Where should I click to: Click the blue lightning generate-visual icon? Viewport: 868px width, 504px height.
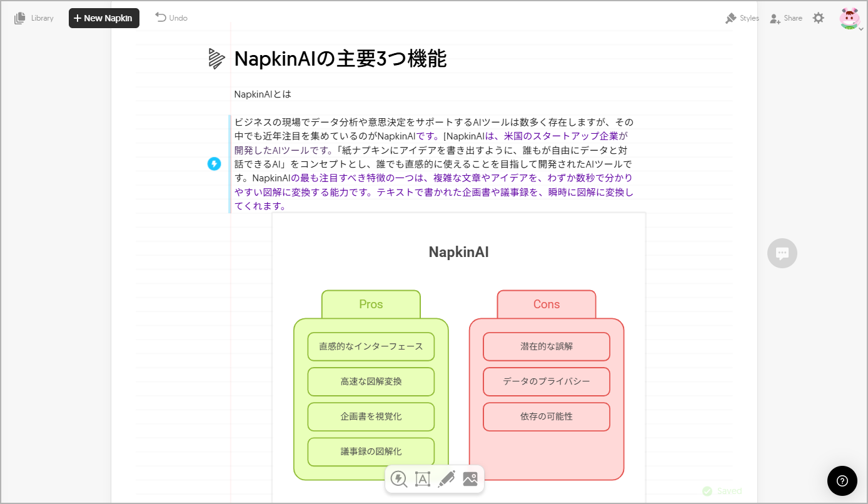(x=214, y=164)
